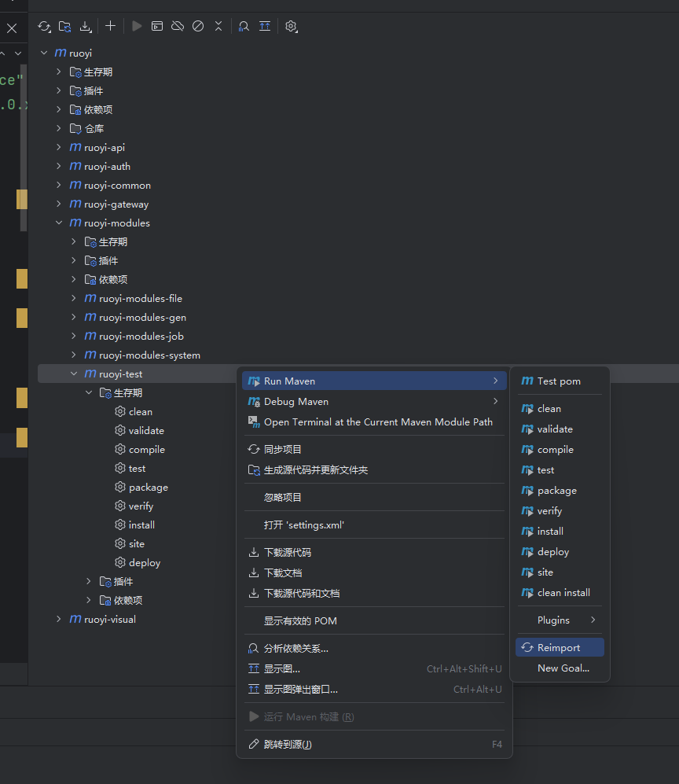Click Open Terminal at Current Maven Module Path

[377, 422]
